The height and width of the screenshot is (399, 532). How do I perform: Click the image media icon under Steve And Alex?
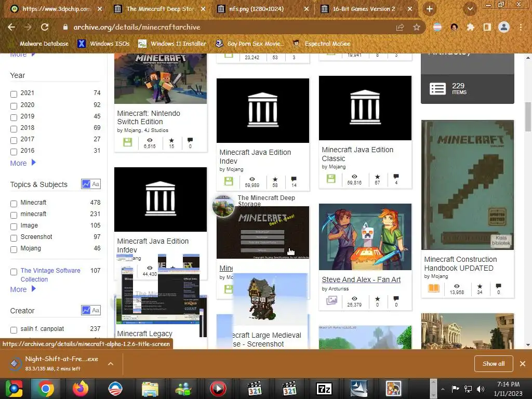tap(331, 300)
